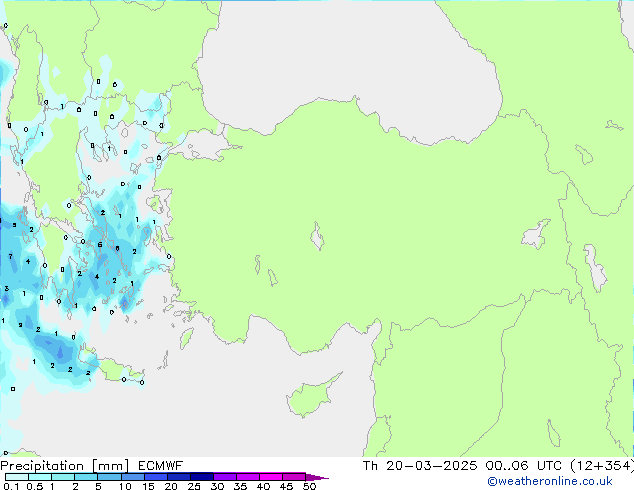Click the 0.5–1 mm legend color swatch
The image size is (634, 490).
pyautogui.click(x=40, y=477)
